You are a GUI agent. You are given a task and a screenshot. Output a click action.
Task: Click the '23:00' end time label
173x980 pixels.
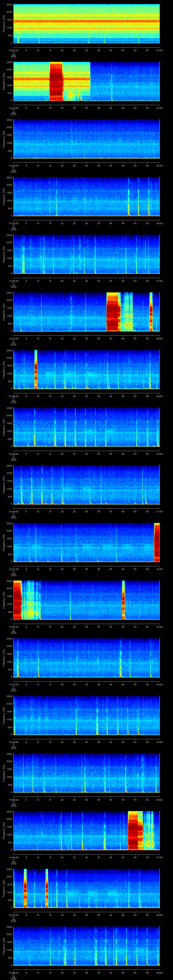coord(159,50)
